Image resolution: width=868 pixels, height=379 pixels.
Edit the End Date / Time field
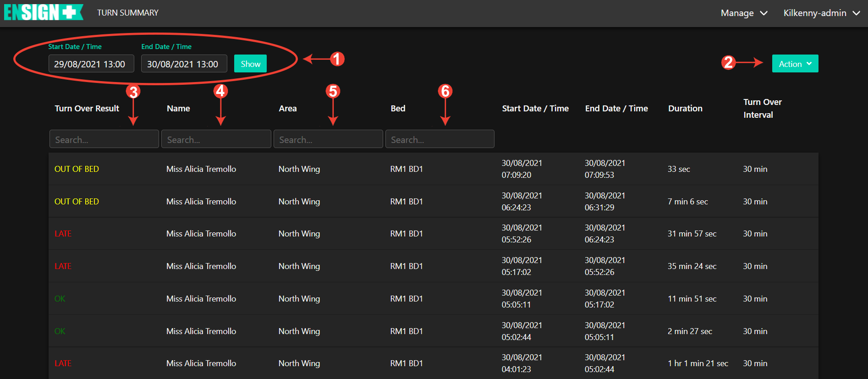(x=183, y=64)
